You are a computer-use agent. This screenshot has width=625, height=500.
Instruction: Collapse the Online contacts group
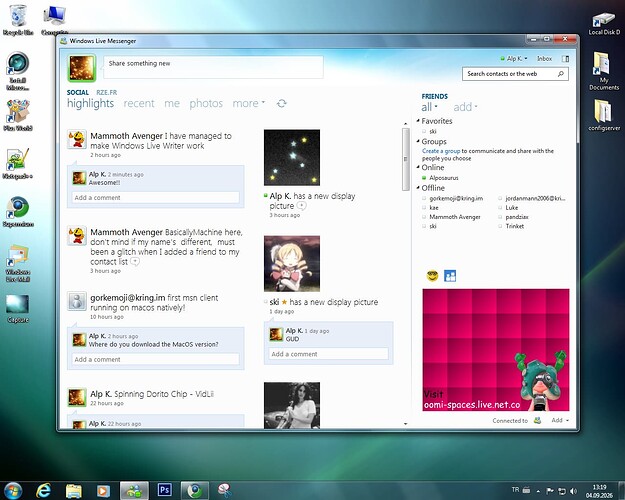click(x=418, y=167)
